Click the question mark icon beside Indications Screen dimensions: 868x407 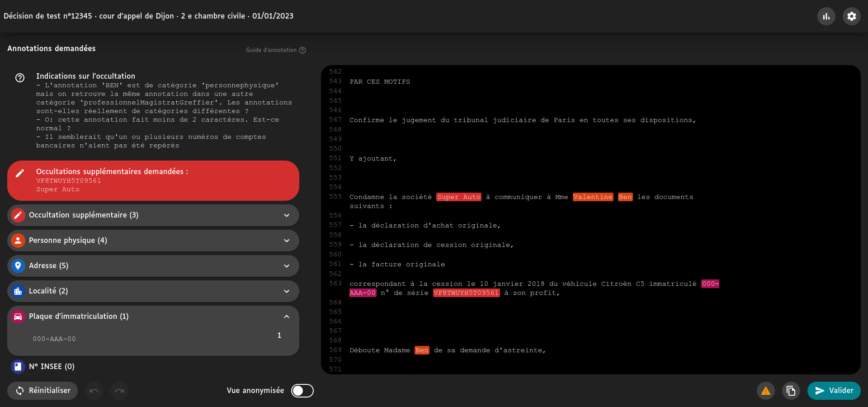(20, 78)
